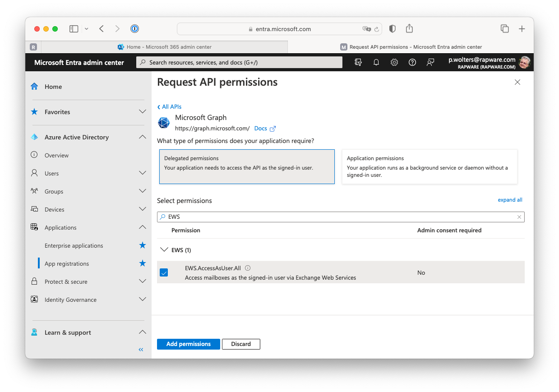Click the Microsoft Graph logo icon
The width and height of the screenshot is (559, 392).
click(164, 123)
